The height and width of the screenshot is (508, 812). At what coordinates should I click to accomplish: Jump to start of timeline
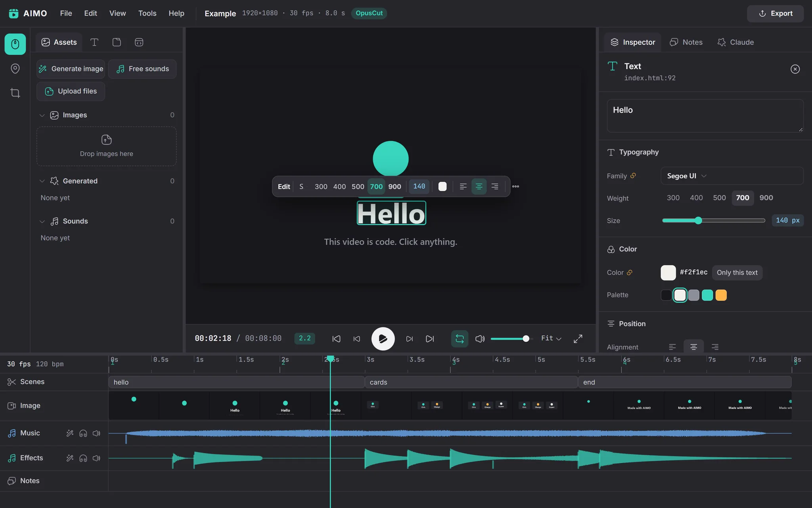336,339
